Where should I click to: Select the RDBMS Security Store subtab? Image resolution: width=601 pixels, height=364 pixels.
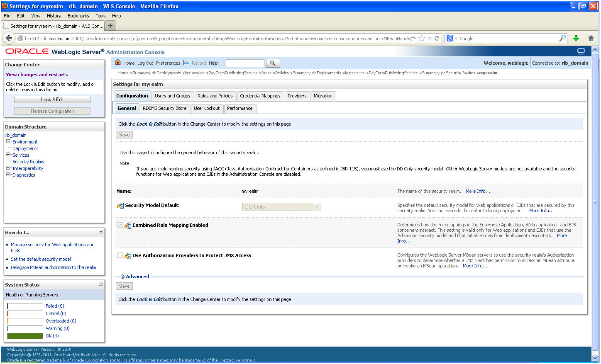[165, 108]
